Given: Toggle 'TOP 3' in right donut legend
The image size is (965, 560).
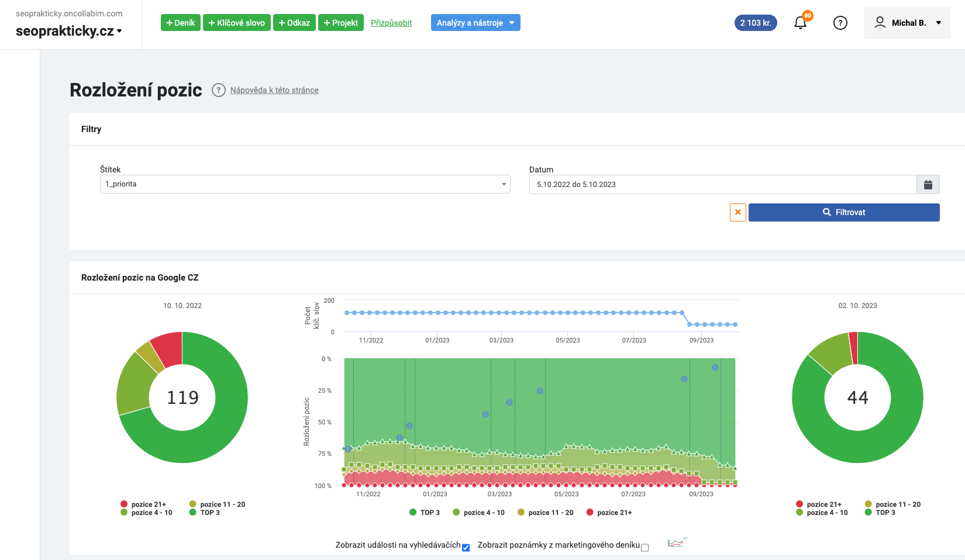Looking at the screenshot, I should tap(880, 513).
